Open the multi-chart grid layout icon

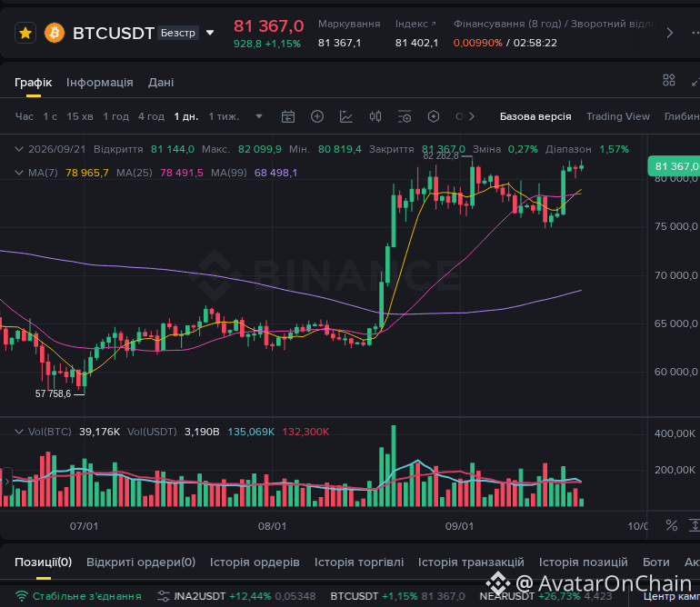pos(669,80)
